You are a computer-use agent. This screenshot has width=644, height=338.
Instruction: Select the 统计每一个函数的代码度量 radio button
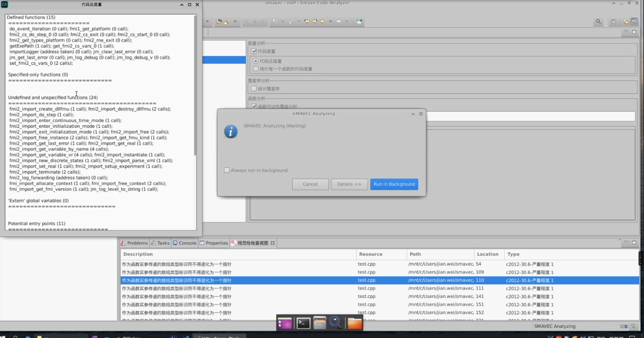tap(256, 69)
